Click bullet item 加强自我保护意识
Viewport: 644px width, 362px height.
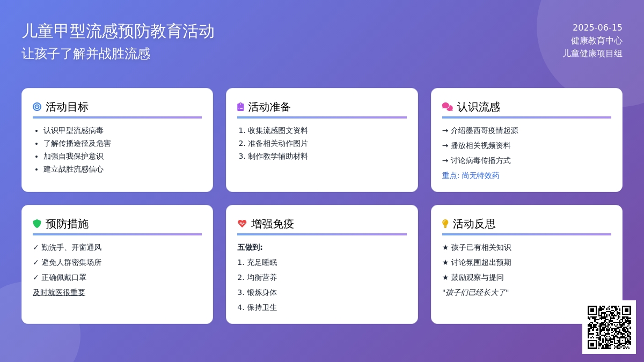74,156
